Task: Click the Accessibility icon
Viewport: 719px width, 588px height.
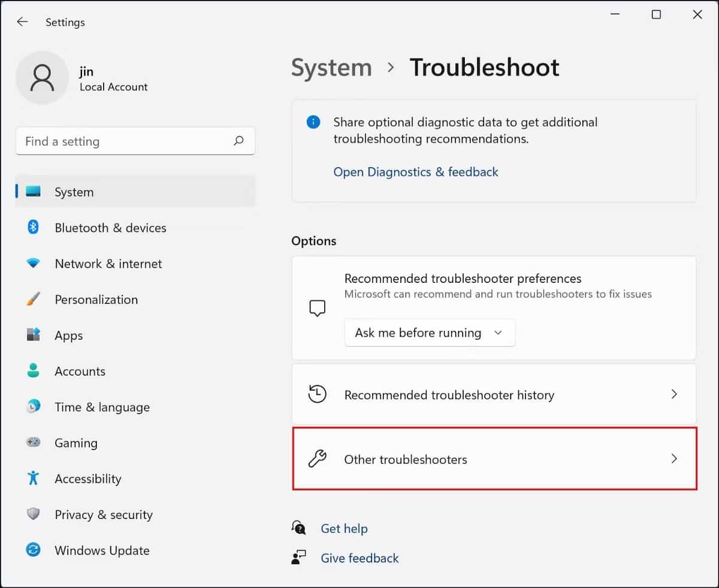Action: pyautogui.click(x=32, y=478)
